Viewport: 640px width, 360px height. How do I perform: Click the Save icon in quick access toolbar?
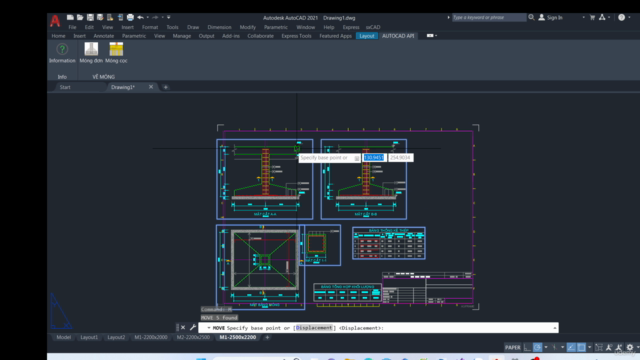[90, 18]
